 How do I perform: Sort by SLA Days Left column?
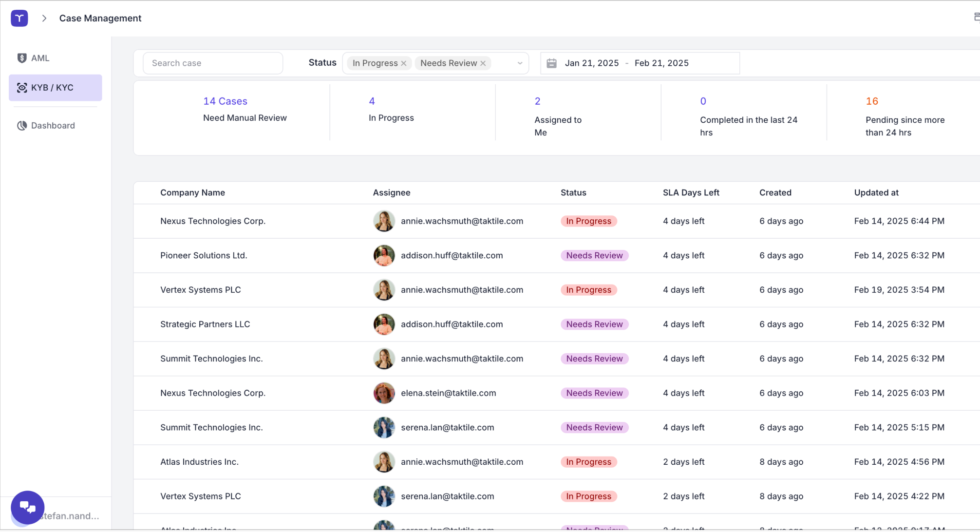coord(691,192)
